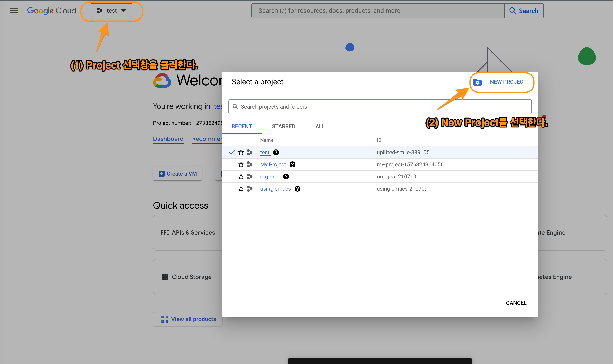613x364 pixels.
Task: Click the magnifier Search button
Action: [524, 10]
